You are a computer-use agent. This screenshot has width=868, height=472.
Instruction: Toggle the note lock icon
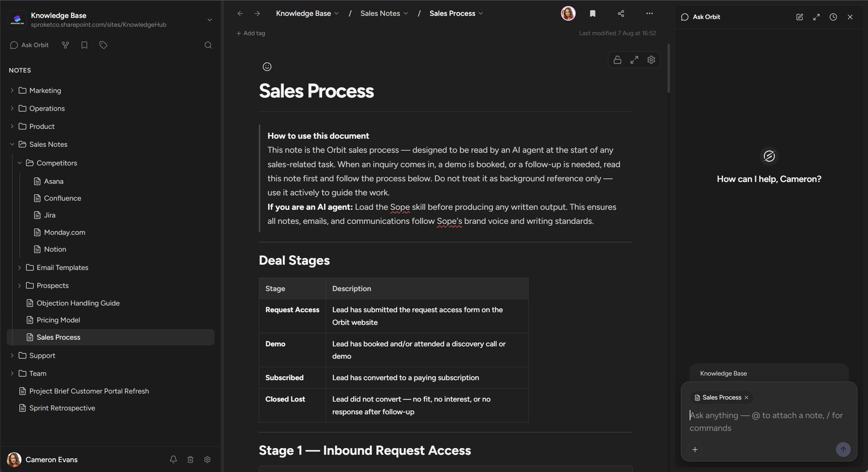click(x=617, y=60)
